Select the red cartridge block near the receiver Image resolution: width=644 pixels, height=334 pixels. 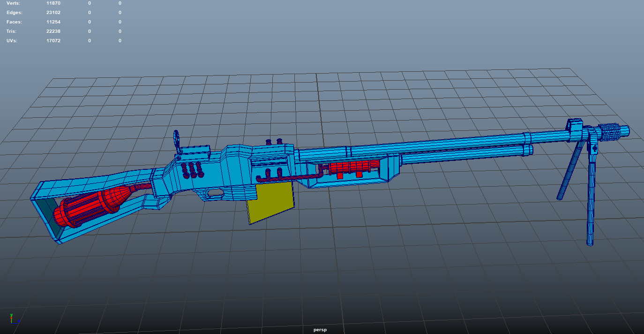pyautogui.click(x=352, y=167)
